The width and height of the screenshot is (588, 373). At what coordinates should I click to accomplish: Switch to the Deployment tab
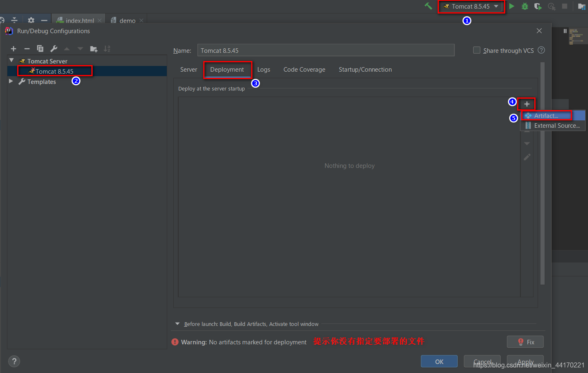(x=227, y=70)
